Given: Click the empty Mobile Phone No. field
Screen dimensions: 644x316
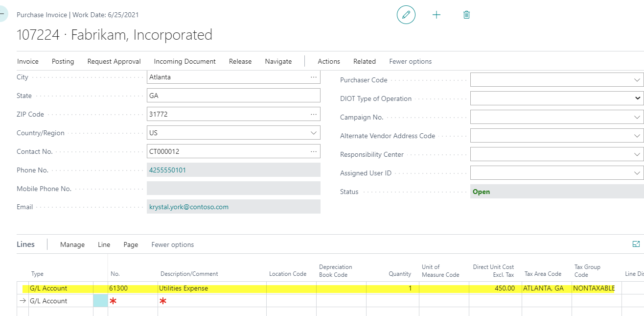Looking at the screenshot, I should [x=233, y=189].
